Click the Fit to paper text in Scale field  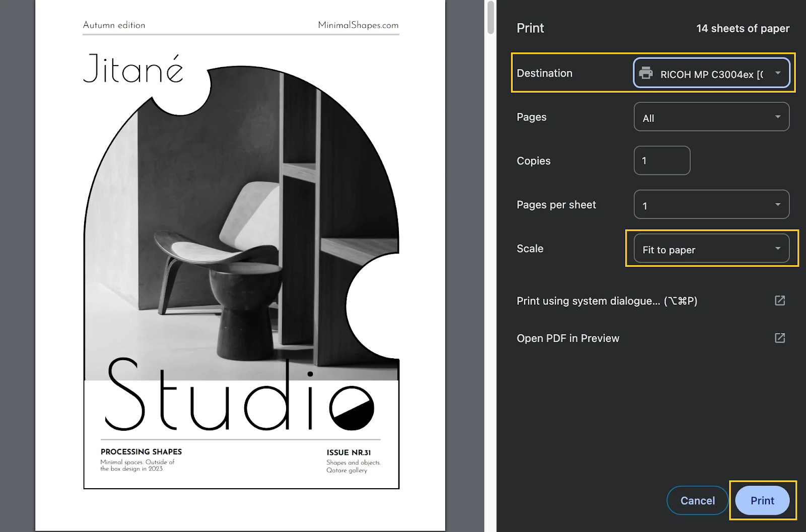pos(668,249)
